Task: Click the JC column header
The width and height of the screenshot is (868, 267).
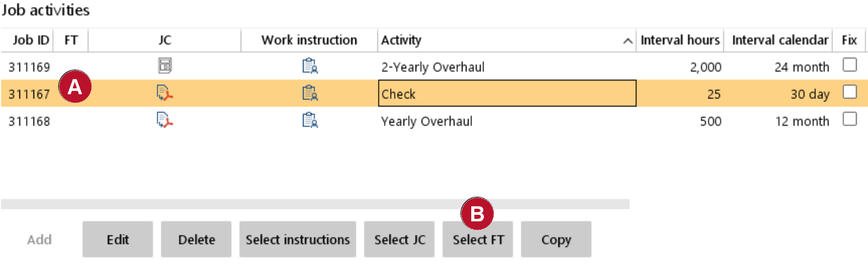Action: 165,40
